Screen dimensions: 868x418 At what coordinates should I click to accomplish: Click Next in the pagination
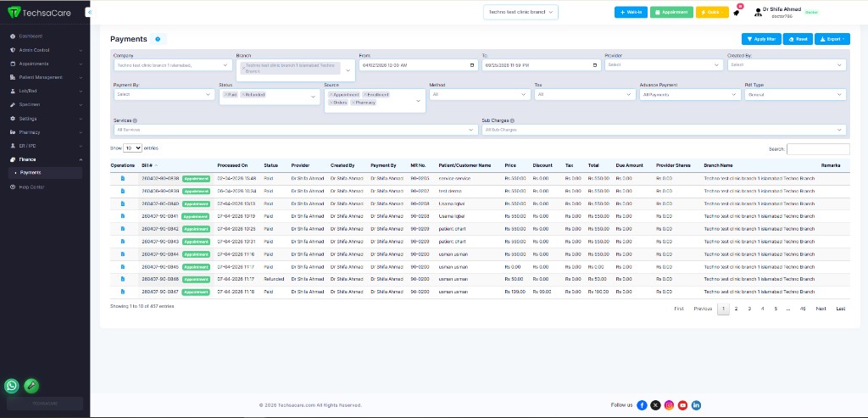821,309
